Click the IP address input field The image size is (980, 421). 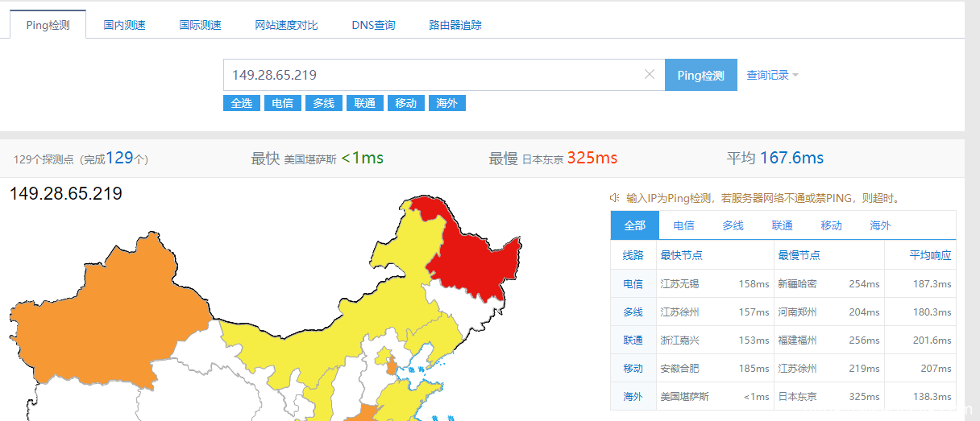tap(435, 75)
